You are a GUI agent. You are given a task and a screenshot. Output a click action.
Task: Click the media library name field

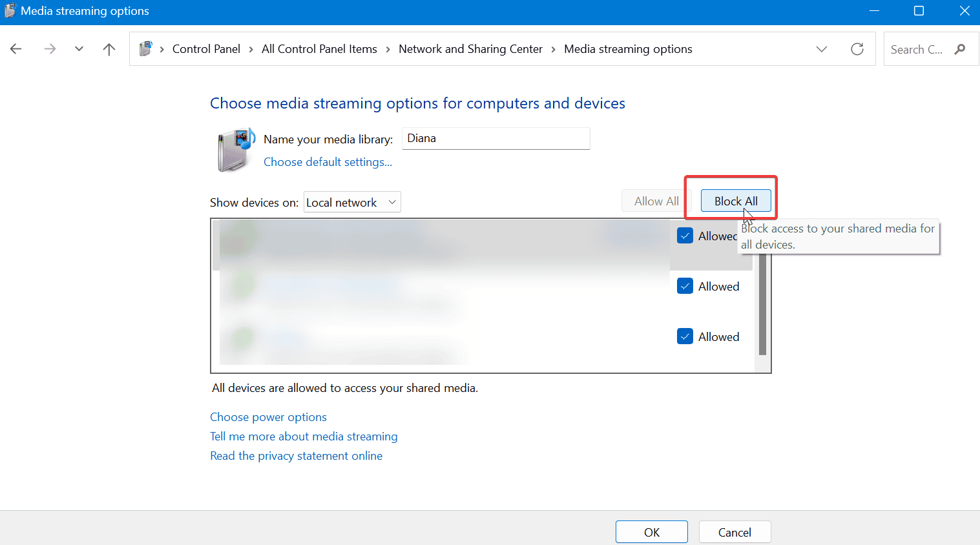[x=495, y=139]
